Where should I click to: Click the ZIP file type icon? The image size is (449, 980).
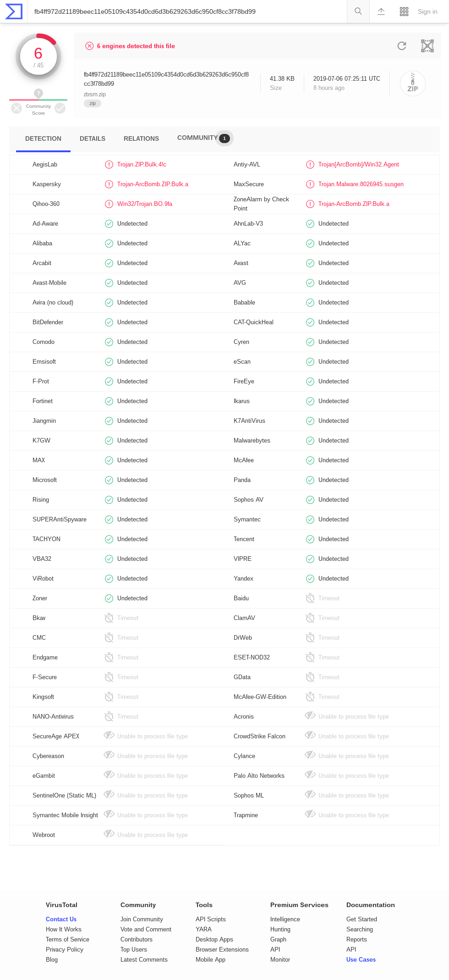413,83
